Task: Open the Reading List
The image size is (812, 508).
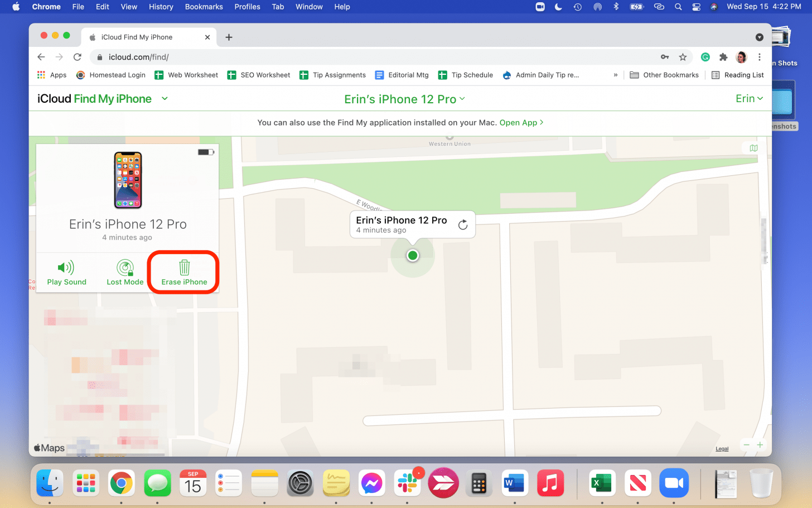Action: tap(738, 75)
